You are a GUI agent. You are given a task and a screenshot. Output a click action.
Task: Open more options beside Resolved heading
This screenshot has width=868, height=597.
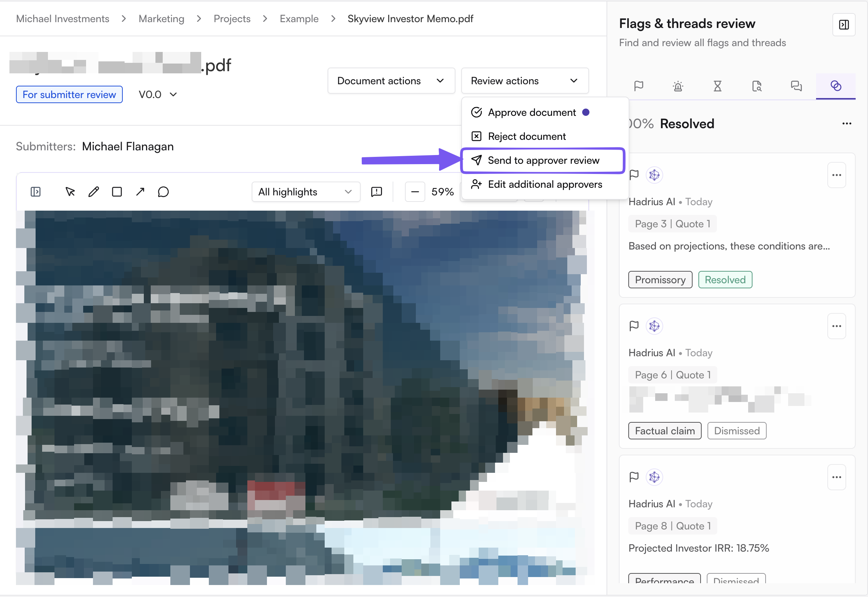(847, 124)
